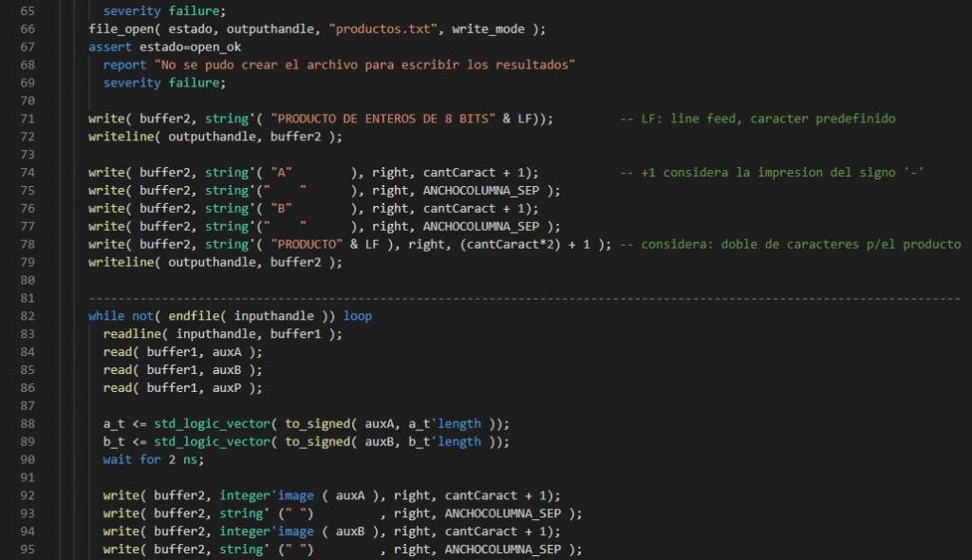The width and height of the screenshot is (972, 560).
Task: Place cursor on the "while" keyword
Action: 106,316
